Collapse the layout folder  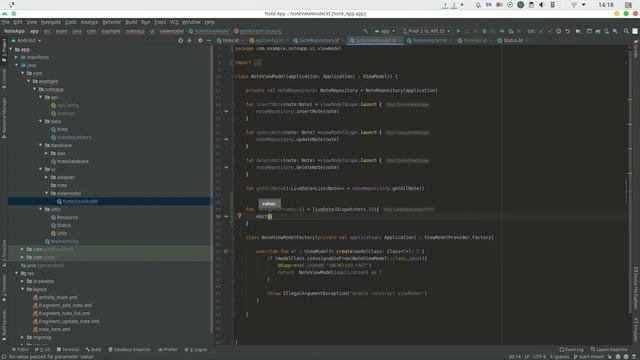tap(23, 289)
